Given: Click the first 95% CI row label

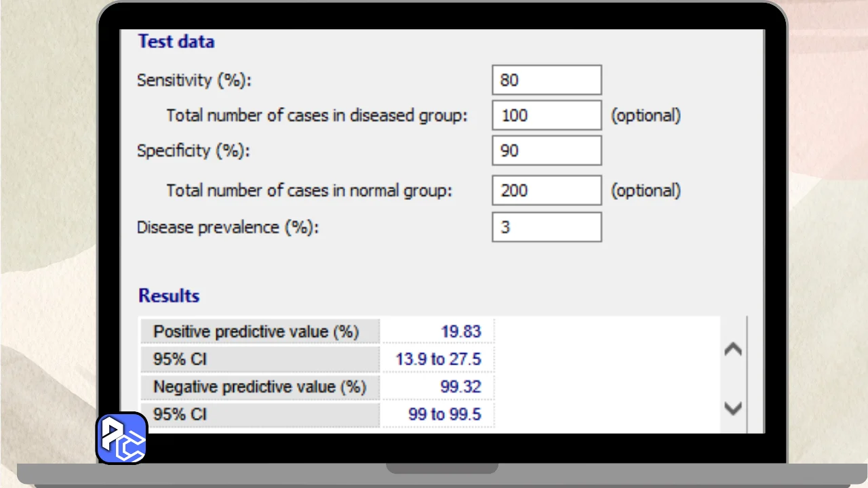Looking at the screenshot, I should 180,359.
